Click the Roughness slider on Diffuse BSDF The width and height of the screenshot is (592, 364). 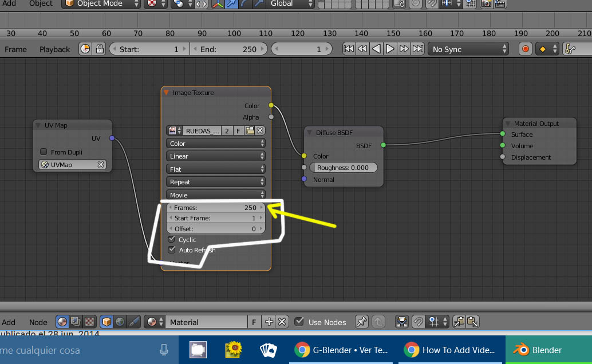point(343,168)
